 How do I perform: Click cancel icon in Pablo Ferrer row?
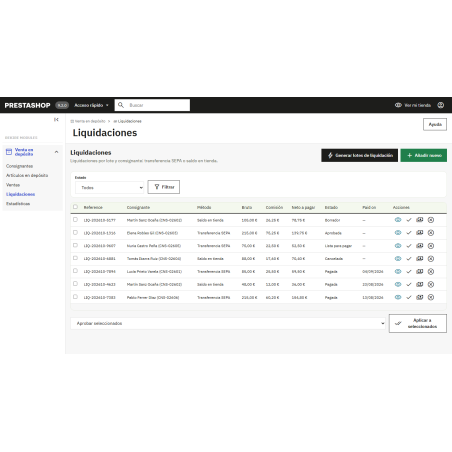point(431,297)
